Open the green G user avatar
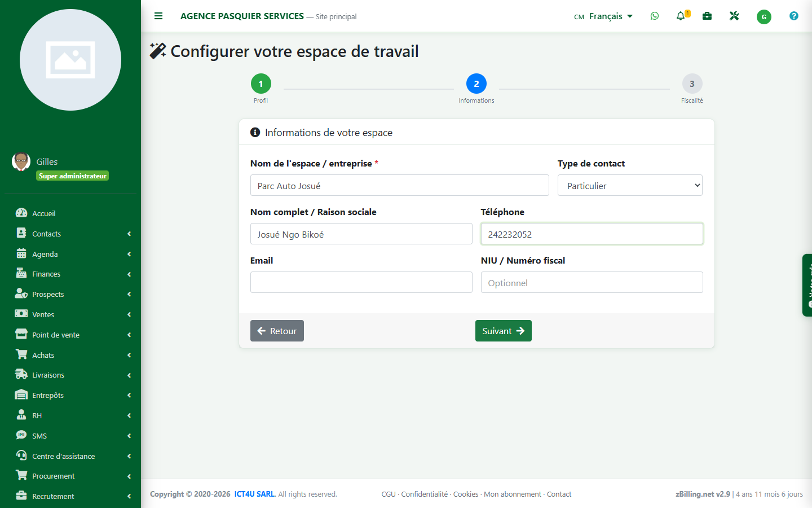The width and height of the screenshot is (812, 508). point(764,17)
